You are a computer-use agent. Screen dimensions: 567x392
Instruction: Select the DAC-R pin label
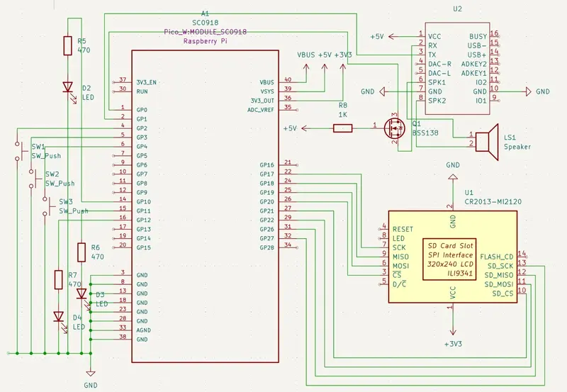point(439,64)
